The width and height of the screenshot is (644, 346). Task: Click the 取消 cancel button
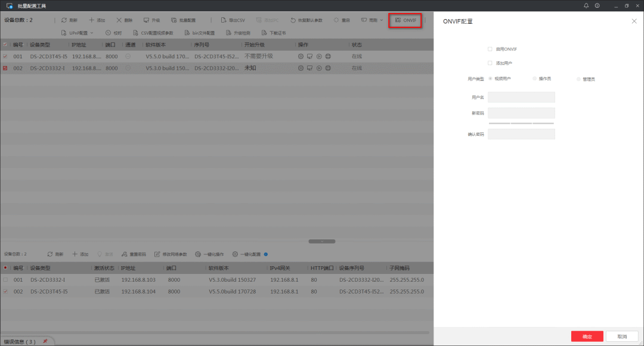[x=622, y=336]
